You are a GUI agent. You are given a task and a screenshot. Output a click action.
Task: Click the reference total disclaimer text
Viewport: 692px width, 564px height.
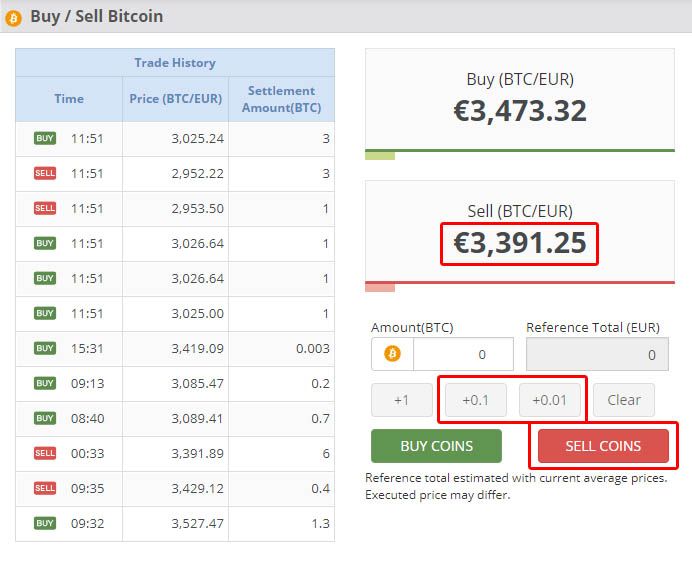tap(516, 486)
